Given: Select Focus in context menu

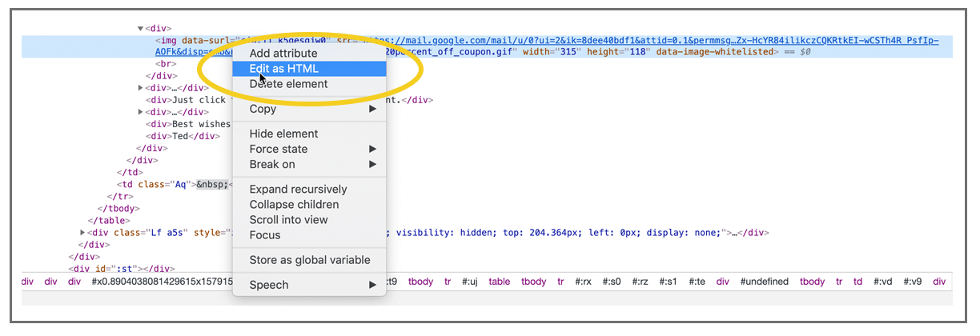Looking at the screenshot, I should (309, 235).
